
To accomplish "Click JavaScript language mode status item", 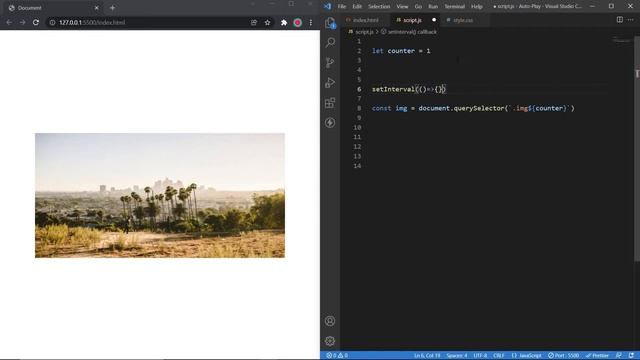I will [527, 356].
